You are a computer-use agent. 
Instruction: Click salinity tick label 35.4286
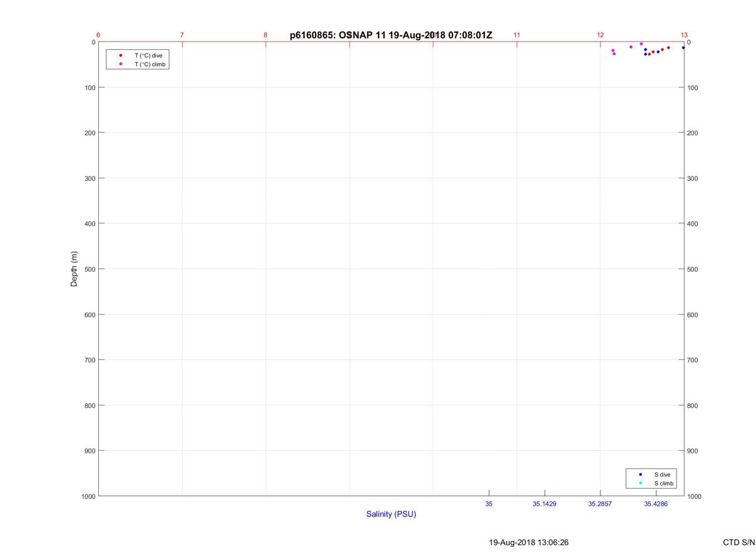pyautogui.click(x=656, y=504)
